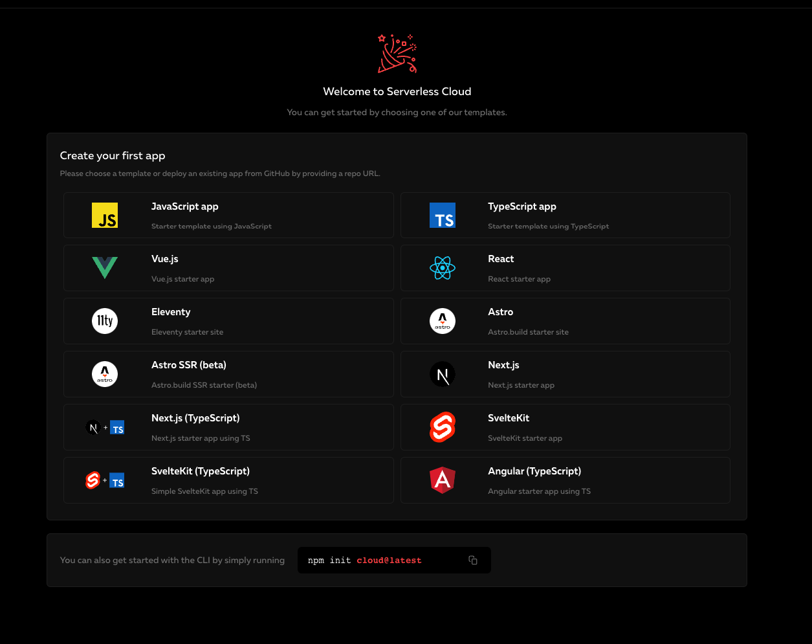Screen dimensions: 812x644
Task: Click the Next.js circular N logo icon
Action: (443, 373)
